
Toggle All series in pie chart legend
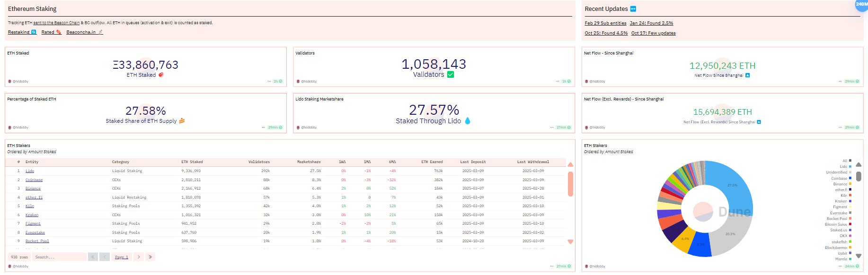pos(846,161)
